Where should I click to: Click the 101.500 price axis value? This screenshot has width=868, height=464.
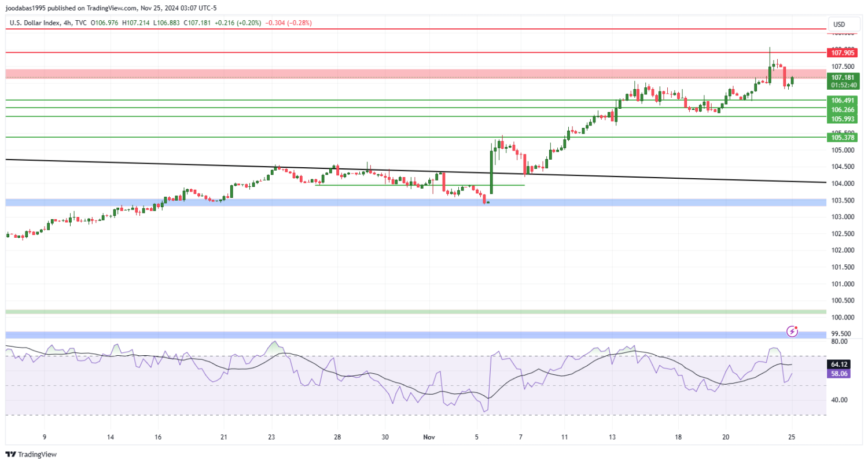(x=843, y=267)
